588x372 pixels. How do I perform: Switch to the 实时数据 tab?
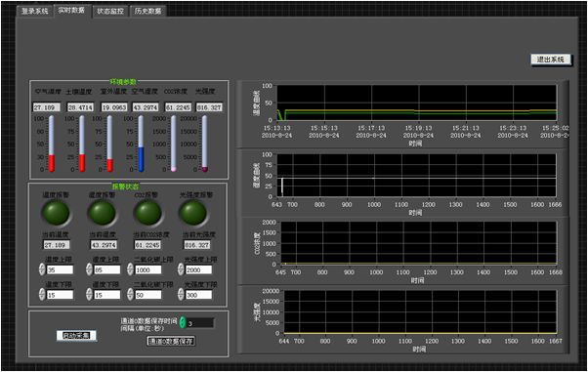click(x=71, y=10)
